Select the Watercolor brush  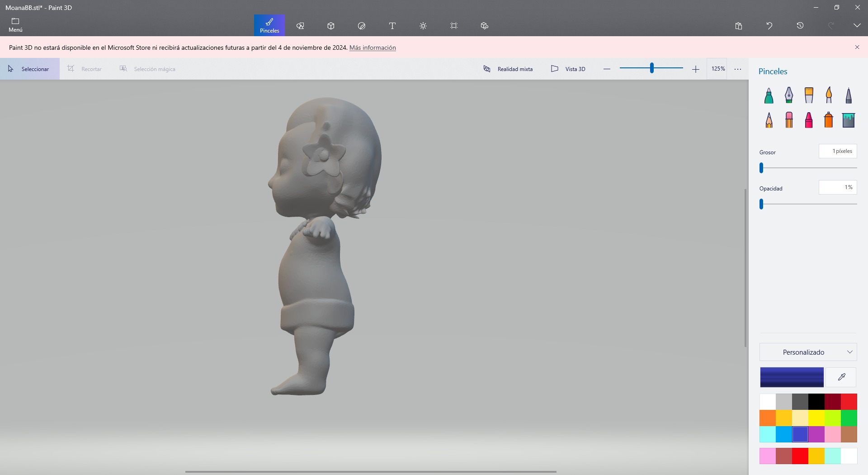[x=829, y=95]
